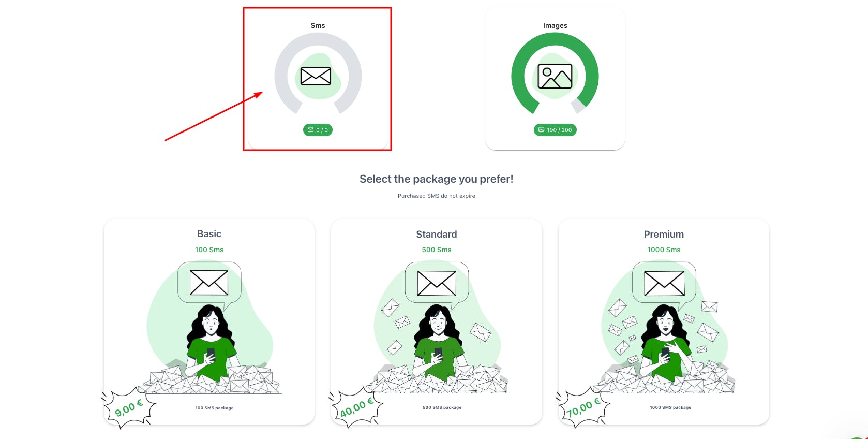The height and width of the screenshot is (439, 868).
Task: Choose the Basic package title
Action: (x=209, y=234)
